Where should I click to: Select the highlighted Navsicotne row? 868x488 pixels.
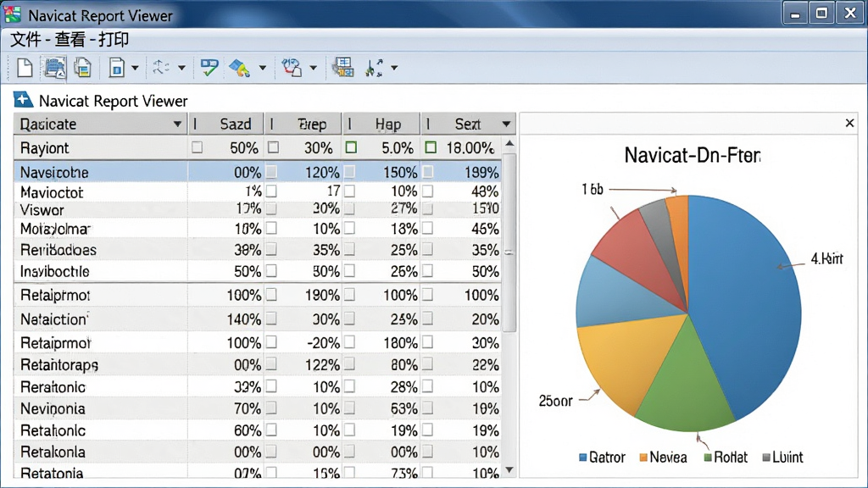coord(258,172)
